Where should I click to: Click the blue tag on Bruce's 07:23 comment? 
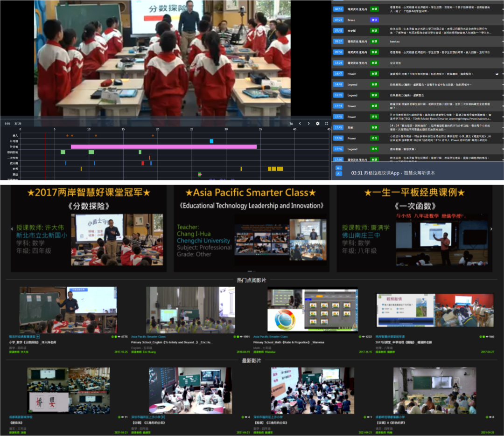[374, 20]
